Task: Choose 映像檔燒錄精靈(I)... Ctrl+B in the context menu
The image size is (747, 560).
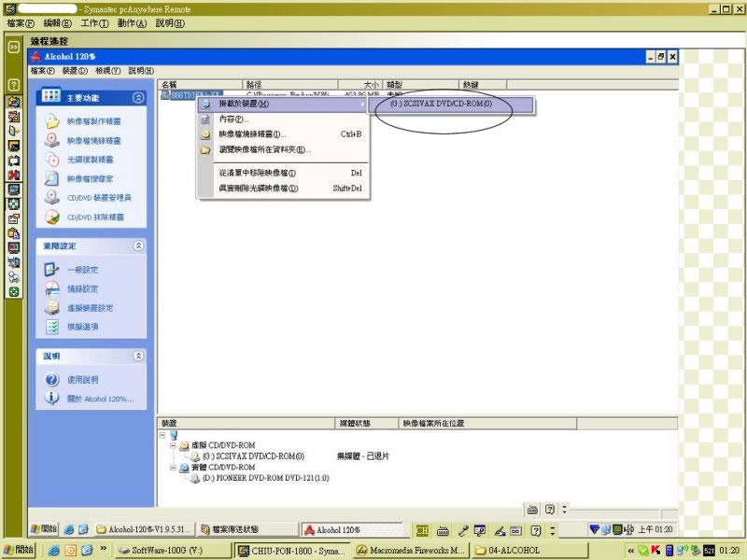Action: (283, 134)
